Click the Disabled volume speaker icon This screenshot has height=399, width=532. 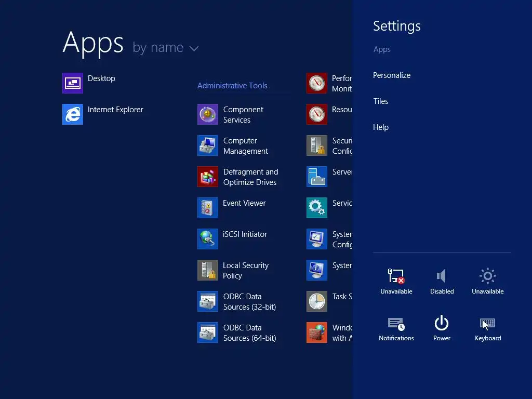442,276
